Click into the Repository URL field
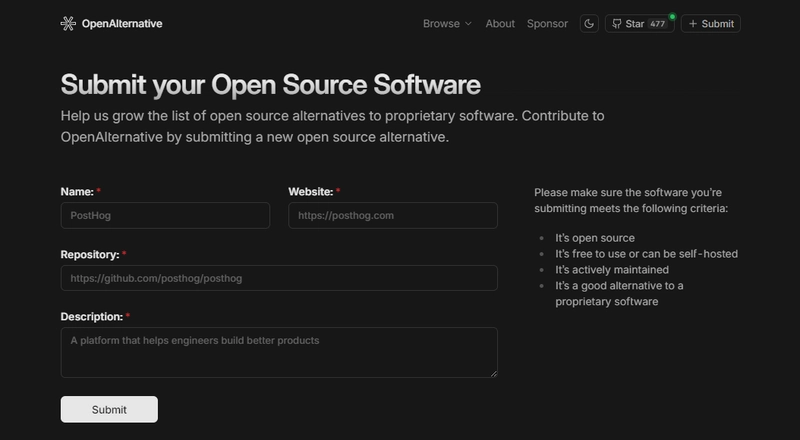 point(279,278)
